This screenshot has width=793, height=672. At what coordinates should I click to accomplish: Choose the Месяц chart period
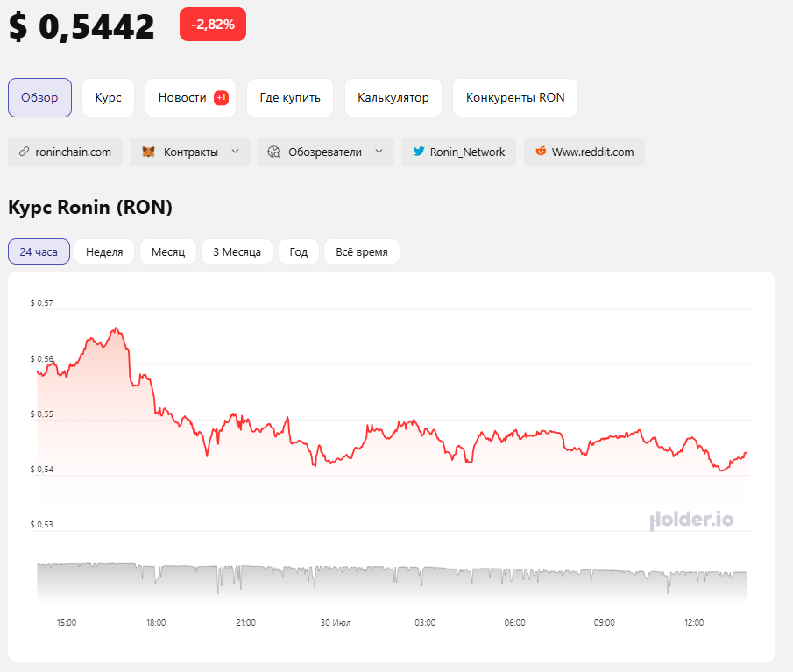coord(168,251)
